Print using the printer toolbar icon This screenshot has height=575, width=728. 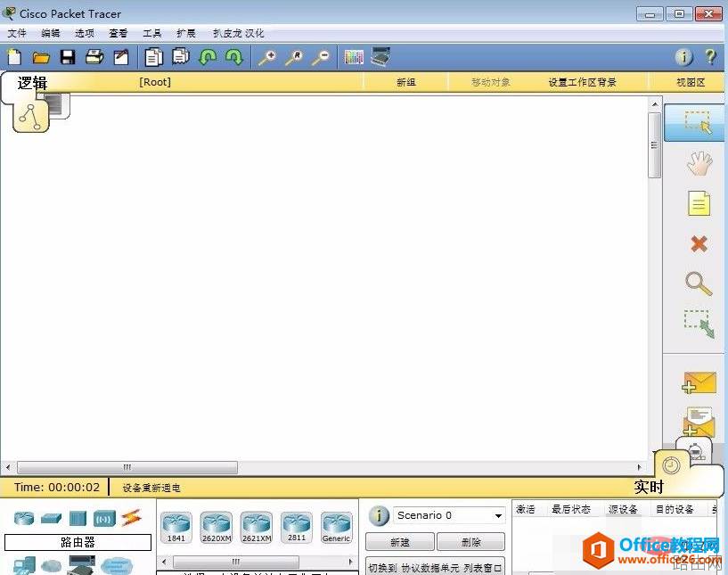coord(94,57)
